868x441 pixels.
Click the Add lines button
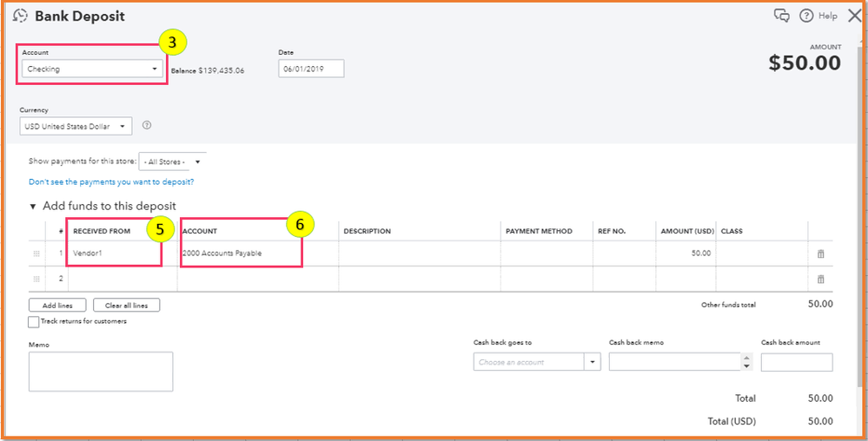[x=57, y=306]
